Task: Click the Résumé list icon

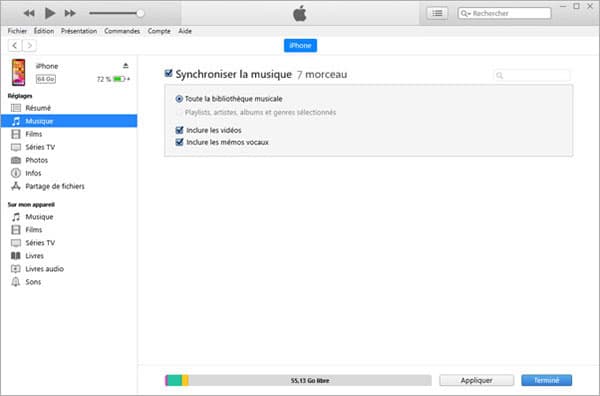Action: pos(16,108)
